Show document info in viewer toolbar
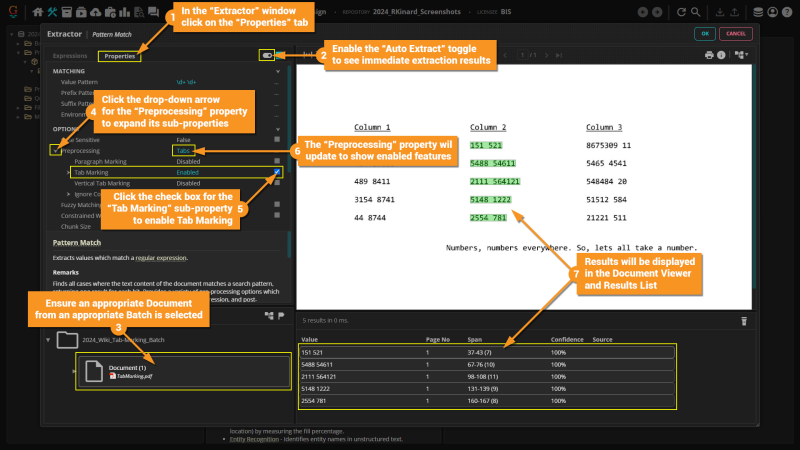Image resolution: width=800 pixels, height=450 pixels. coord(721,55)
